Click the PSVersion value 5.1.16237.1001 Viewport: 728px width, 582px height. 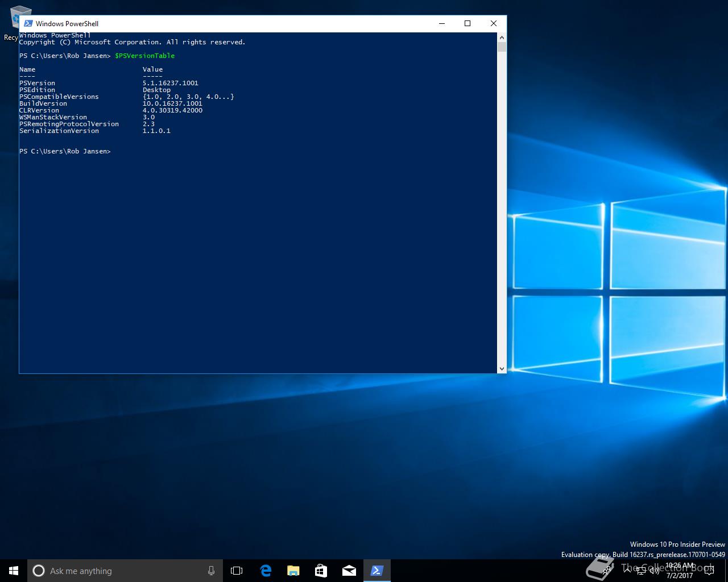(171, 83)
